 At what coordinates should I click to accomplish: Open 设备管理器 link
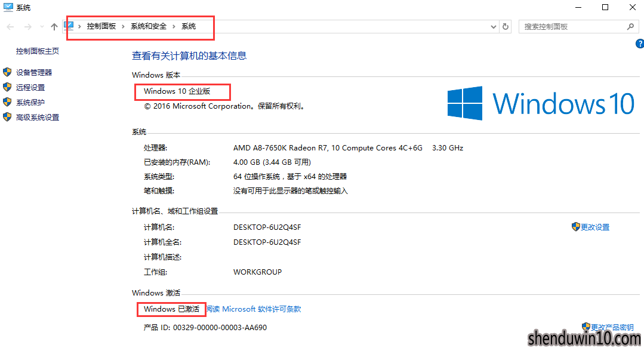34,73
